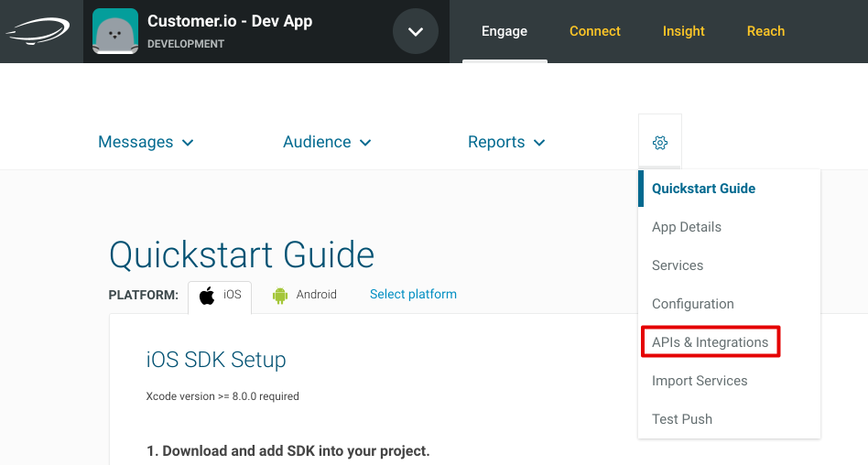
Task: Select the Apple iOS platform icon
Action: (208, 296)
